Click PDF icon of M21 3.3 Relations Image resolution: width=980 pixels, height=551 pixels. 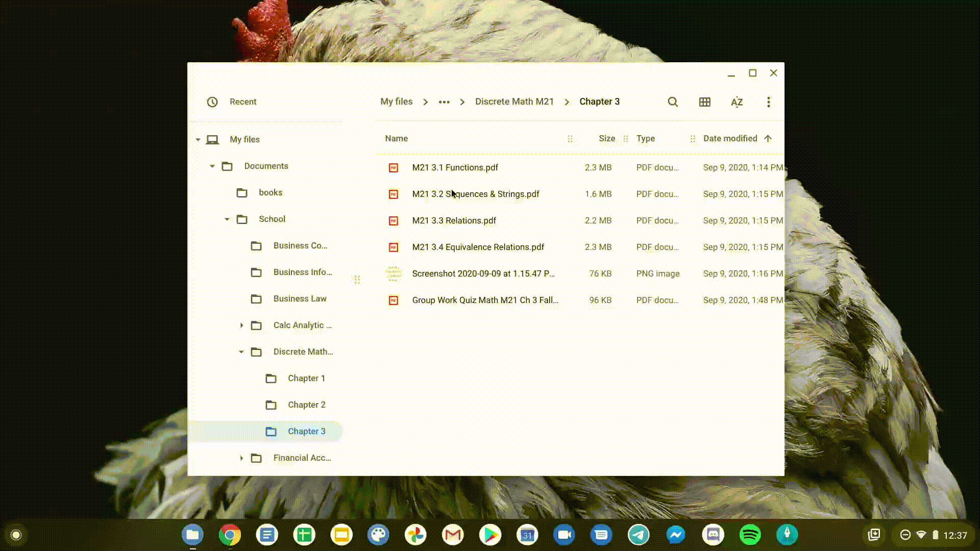(394, 221)
